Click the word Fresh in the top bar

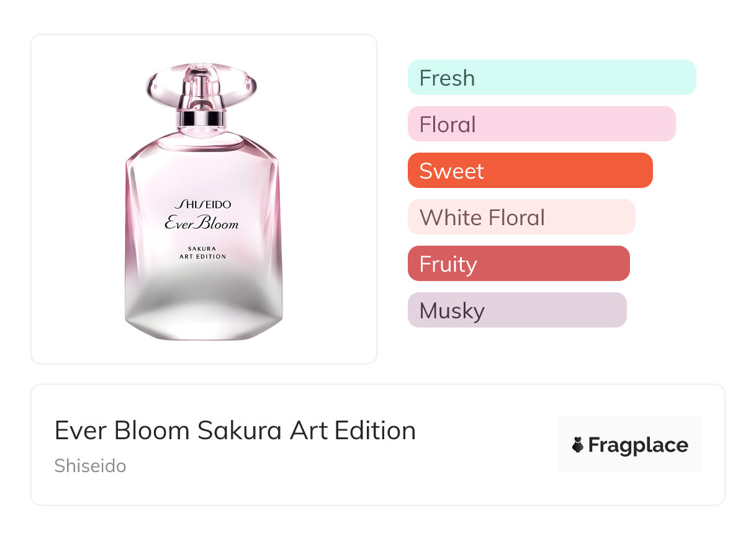click(x=447, y=78)
